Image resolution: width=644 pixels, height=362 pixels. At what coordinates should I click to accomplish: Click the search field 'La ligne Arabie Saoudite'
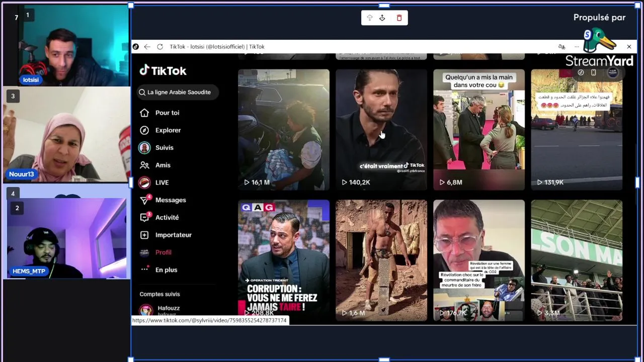(x=178, y=93)
